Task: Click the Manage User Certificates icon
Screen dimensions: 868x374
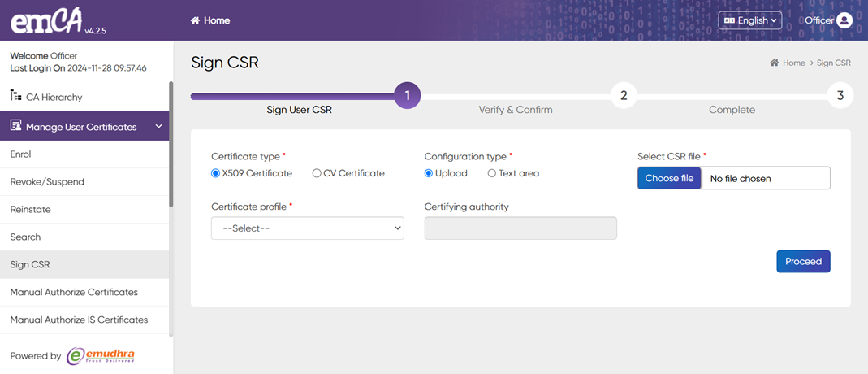Action: 15,126
